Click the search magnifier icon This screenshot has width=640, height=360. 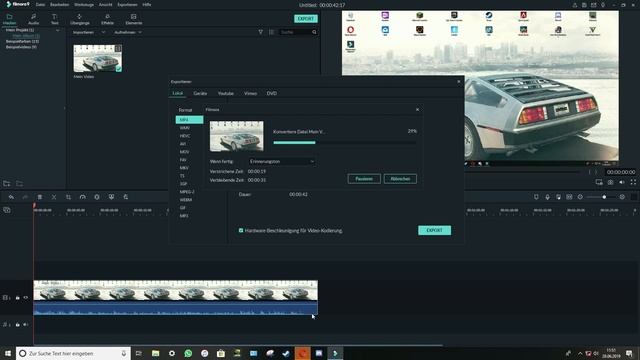(x=314, y=32)
